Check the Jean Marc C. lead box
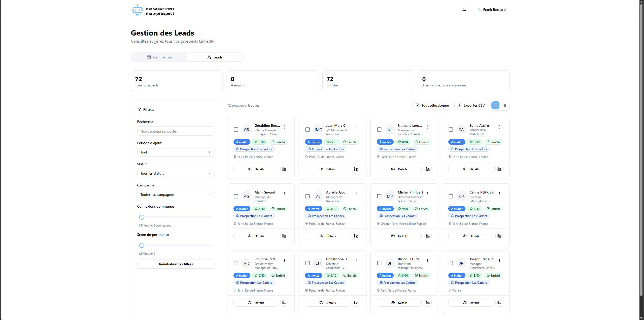Image resolution: width=644 pixels, height=320 pixels. pos(307,130)
